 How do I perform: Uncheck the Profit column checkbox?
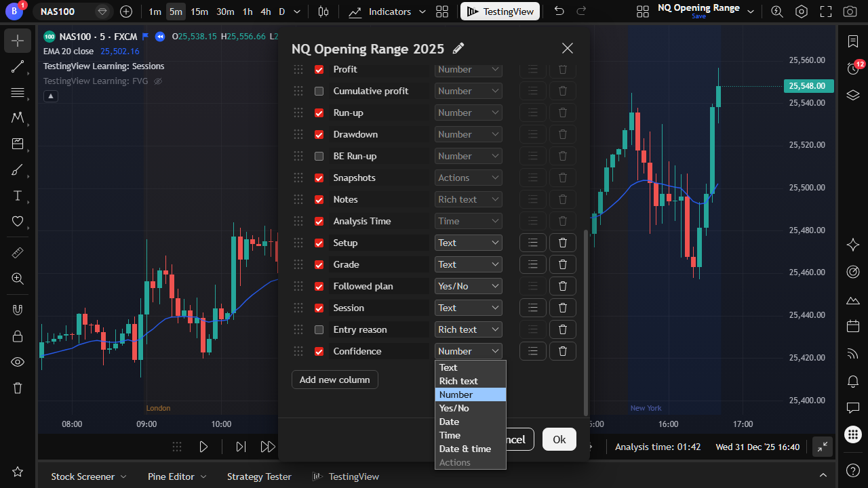319,69
